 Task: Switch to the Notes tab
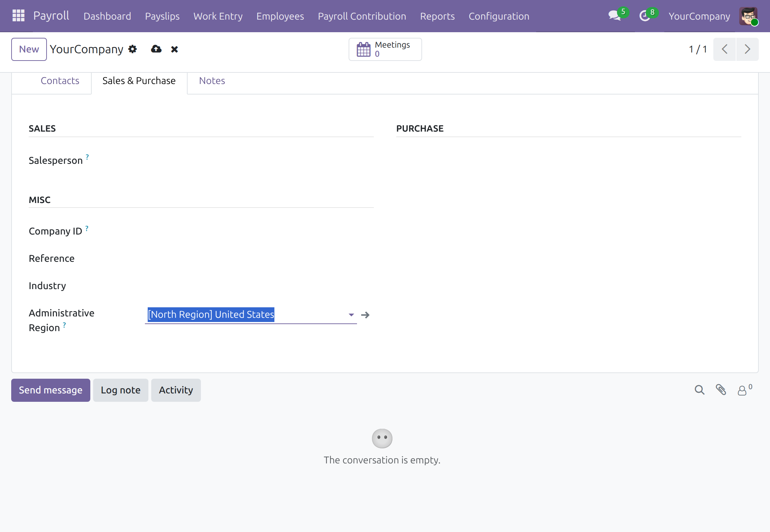point(212,81)
